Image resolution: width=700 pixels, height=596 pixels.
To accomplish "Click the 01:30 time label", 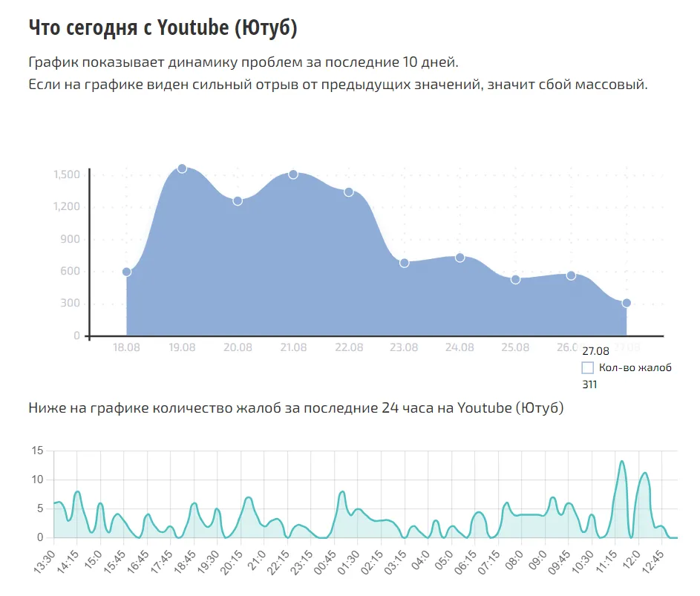I will click(349, 562).
